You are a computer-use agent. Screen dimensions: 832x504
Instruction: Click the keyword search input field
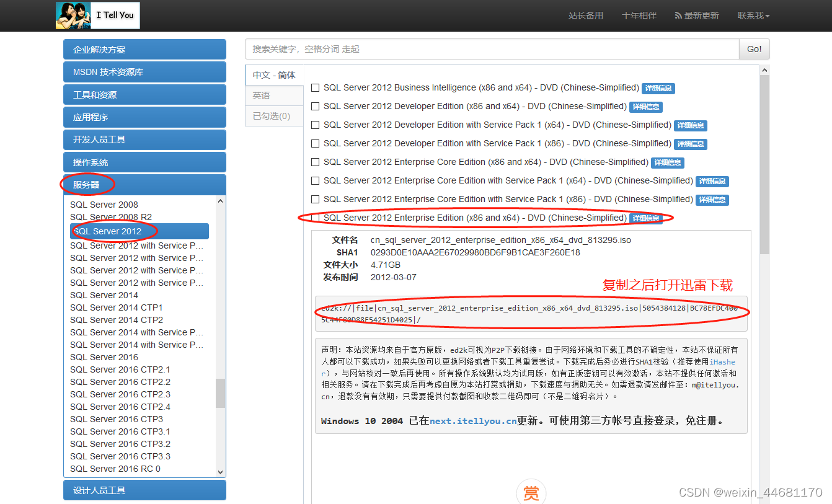pyautogui.click(x=492, y=49)
